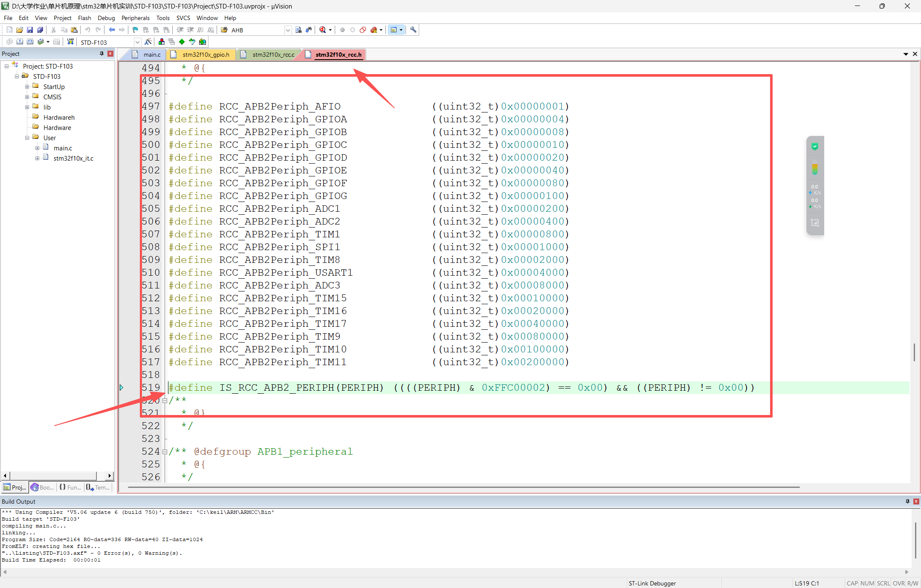921x588 pixels.
Task: Open the Configuration wrench icon
Action: click(x=413, y=30)
